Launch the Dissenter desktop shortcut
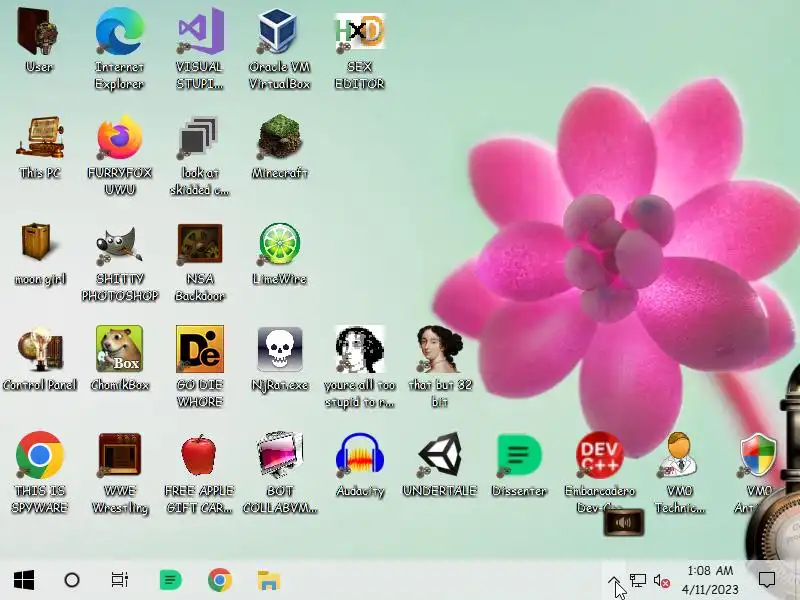The height and width of the screenshot is (600, 800). [519, 454]
